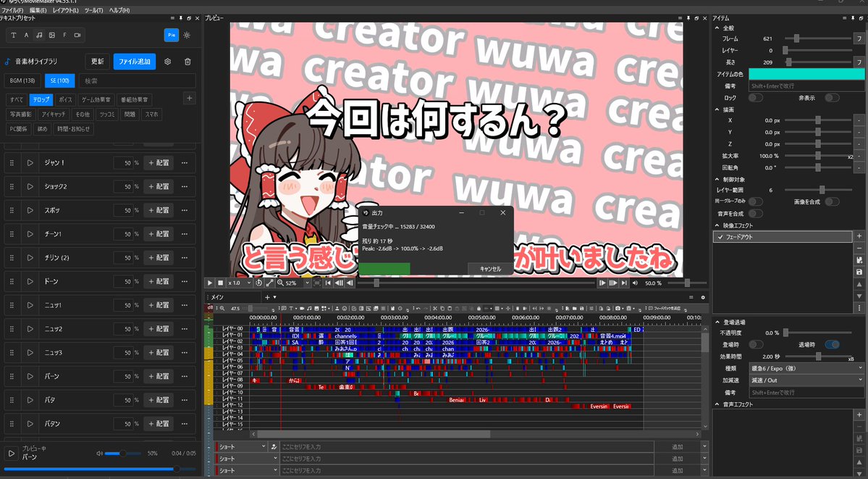
Task: Adjust the 拡大率 slider
Action: coord(817,156)
